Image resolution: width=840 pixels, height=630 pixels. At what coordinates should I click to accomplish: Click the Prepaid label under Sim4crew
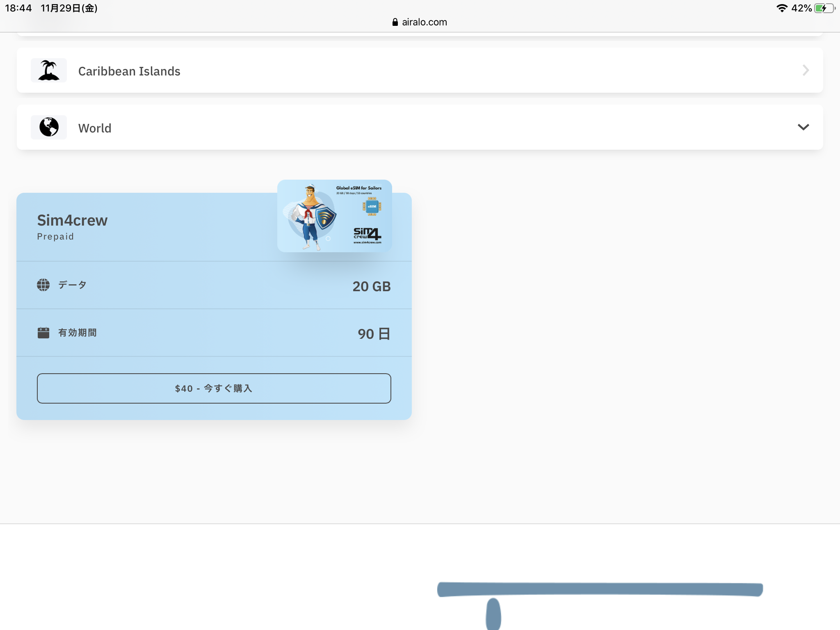(x=55, y=237)
